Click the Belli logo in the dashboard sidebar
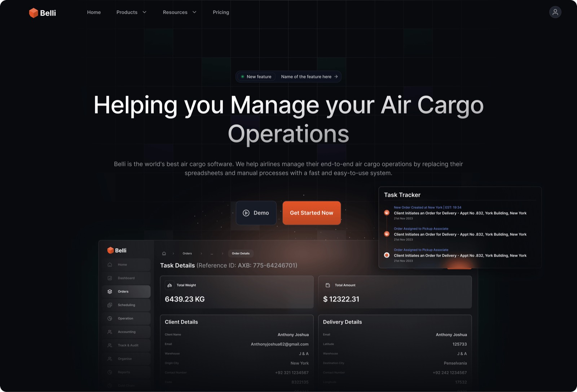Screen dimensions: 577x392 pos(117,250)
